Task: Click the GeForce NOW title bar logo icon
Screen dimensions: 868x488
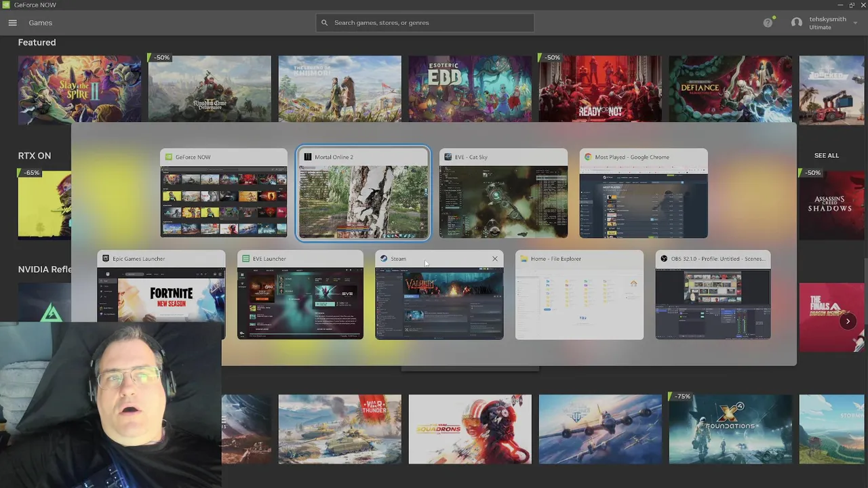Action: [5, 5]
